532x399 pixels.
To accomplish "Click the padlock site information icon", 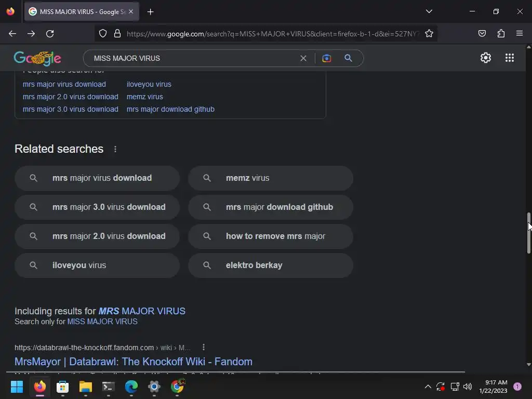I will [x=117, y=34].
